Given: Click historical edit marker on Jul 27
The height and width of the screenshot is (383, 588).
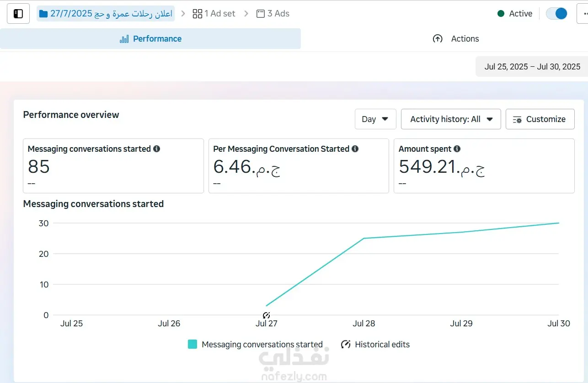Looking at the screenshot, I should click(267, 315).
